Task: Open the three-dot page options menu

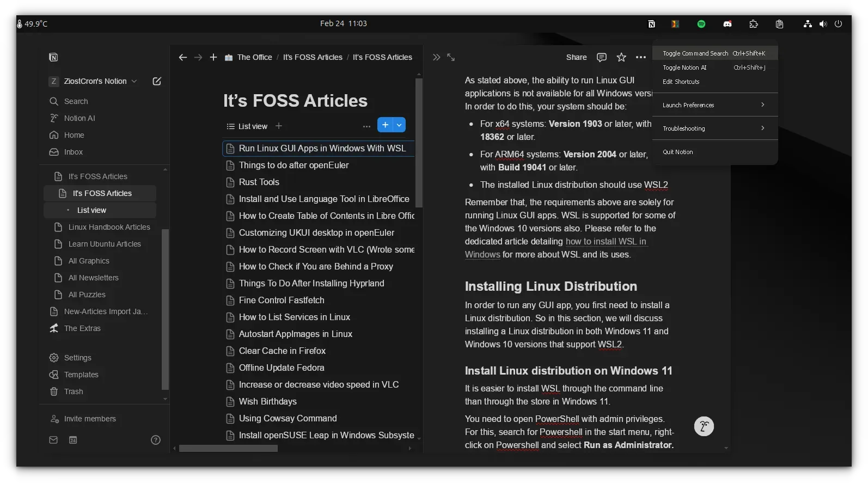Action: click(x=641, y=57)
